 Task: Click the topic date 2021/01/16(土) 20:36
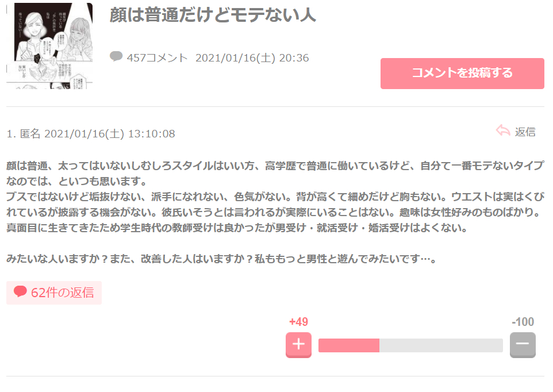pyautogui.click(x=252, y=57)
